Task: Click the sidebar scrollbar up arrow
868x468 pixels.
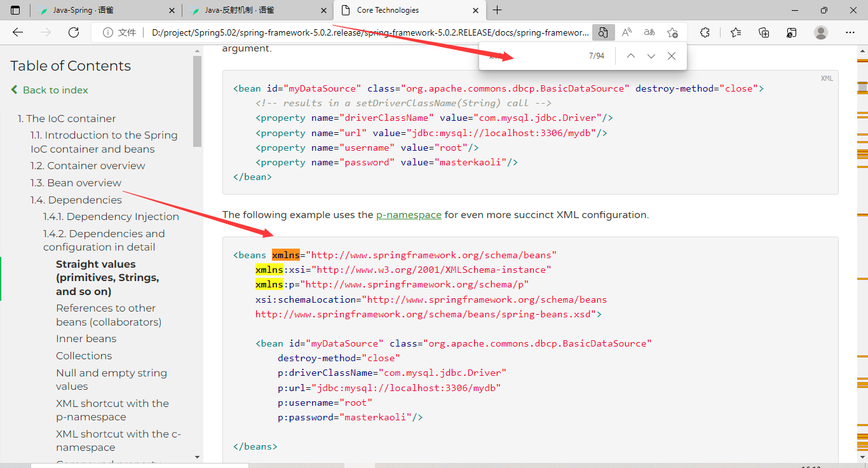Action: point(197,51)
